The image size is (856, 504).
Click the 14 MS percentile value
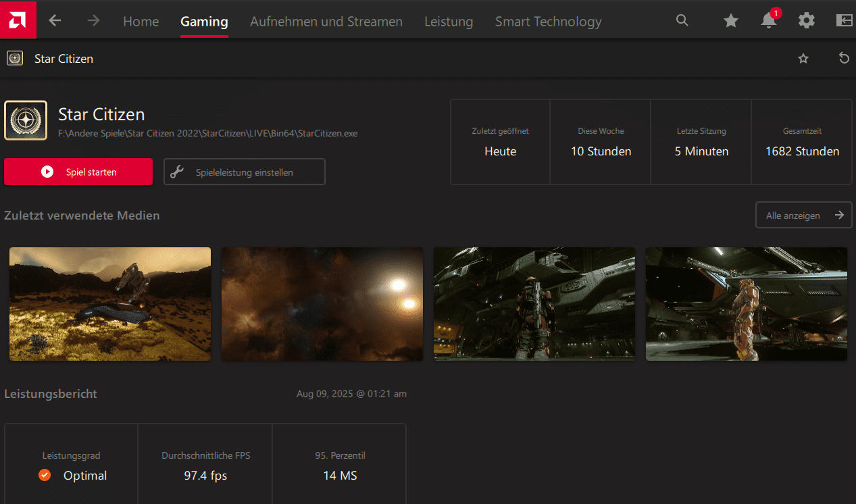tap(340, 476)
